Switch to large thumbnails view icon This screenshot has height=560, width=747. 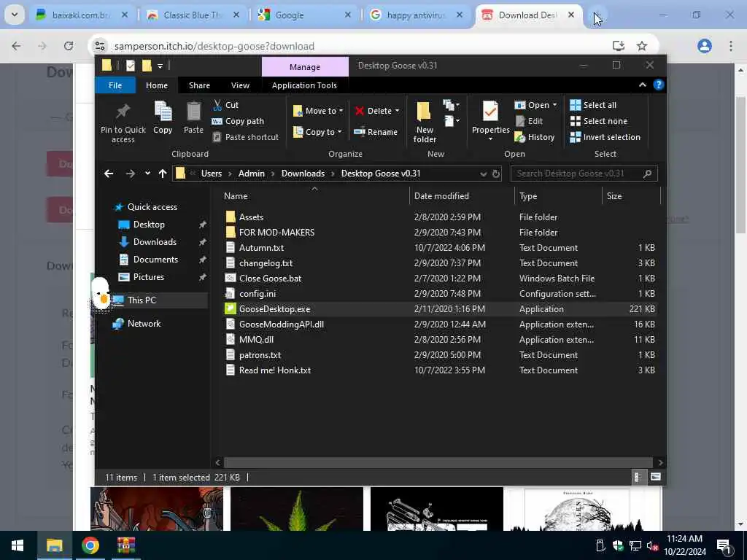[x=656, y=477]
